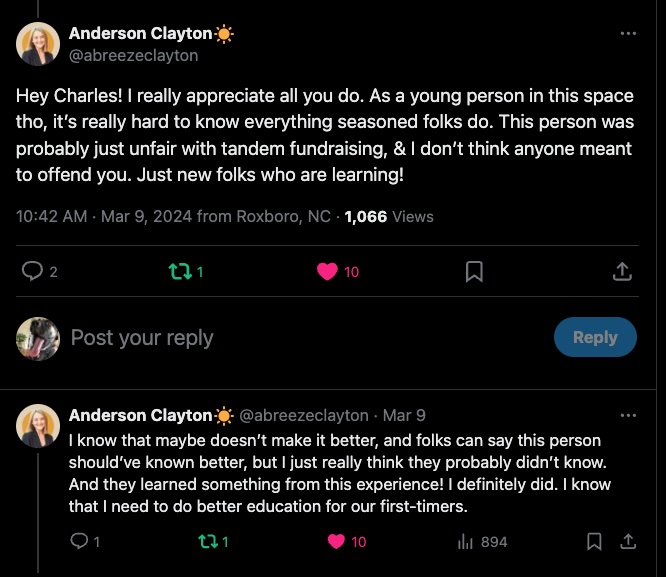Screen dimensions: 666x577
Task: Retweet the main post
Action: [178, 271]
